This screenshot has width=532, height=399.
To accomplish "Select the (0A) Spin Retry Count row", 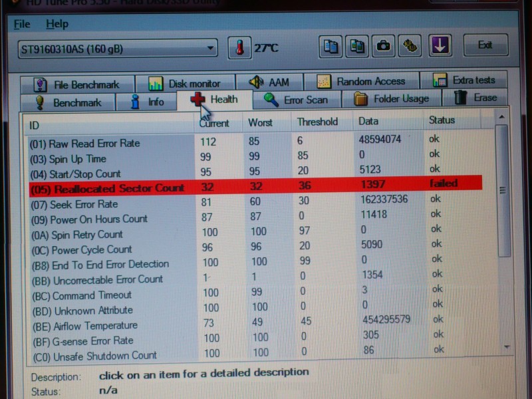I will [256, 232].
